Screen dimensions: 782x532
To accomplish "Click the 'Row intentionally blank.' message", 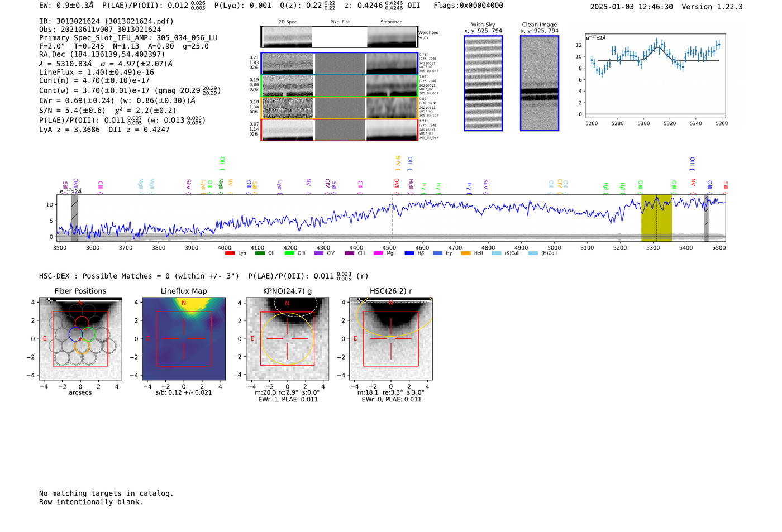I will pyautogui.click(x=91, y=502).
